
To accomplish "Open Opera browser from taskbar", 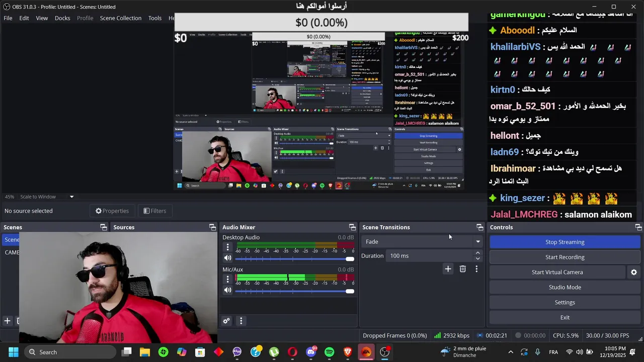I will click(292, 352).
